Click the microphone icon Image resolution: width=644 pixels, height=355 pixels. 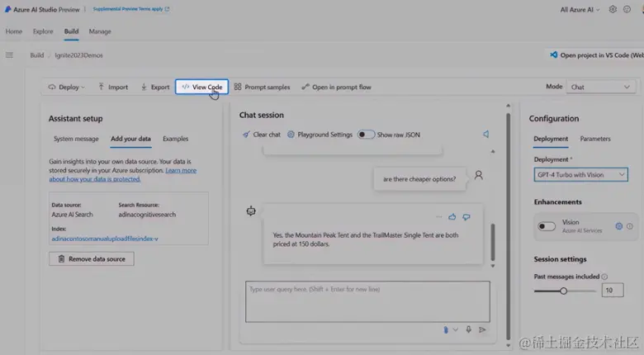coord(468,329)
